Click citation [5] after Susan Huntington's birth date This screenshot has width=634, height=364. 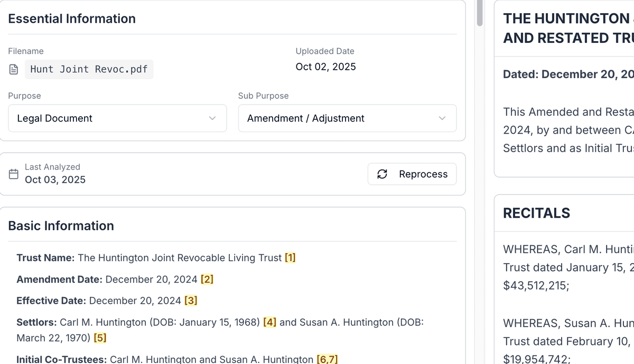100,338
